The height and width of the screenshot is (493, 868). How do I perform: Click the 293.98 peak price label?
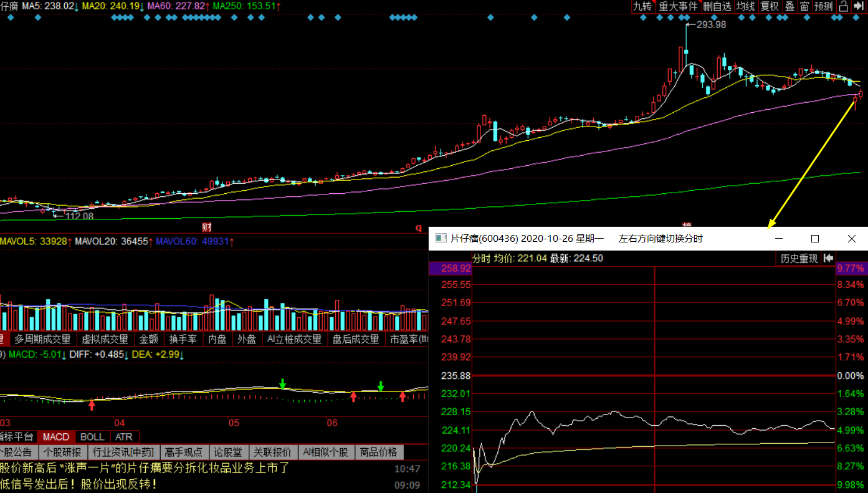pyautogui.click(x=711, y=25)
